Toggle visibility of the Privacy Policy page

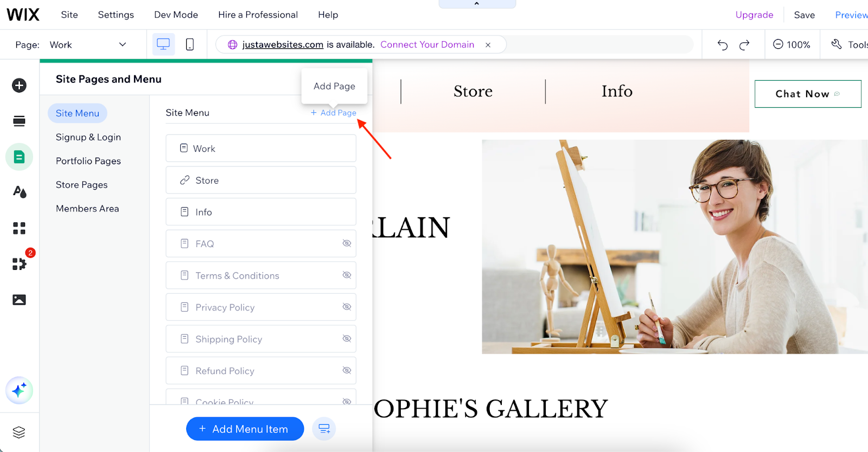tap(347, 307)
